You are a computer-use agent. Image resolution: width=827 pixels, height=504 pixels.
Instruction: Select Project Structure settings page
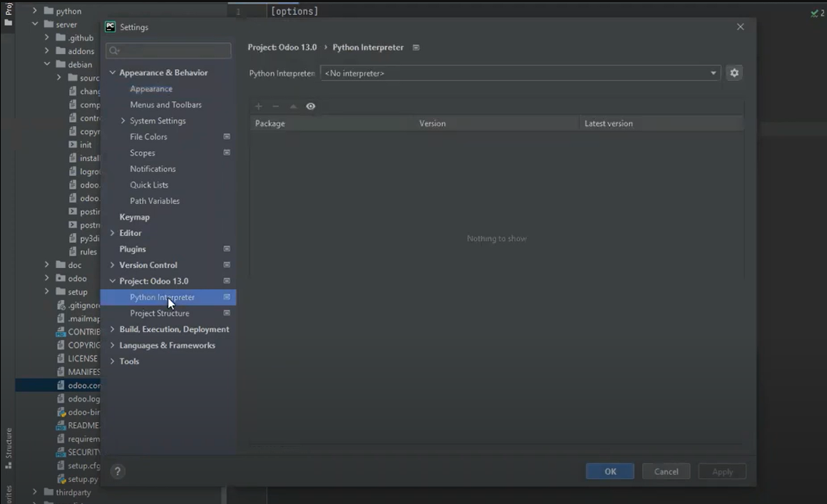point(159,313)
